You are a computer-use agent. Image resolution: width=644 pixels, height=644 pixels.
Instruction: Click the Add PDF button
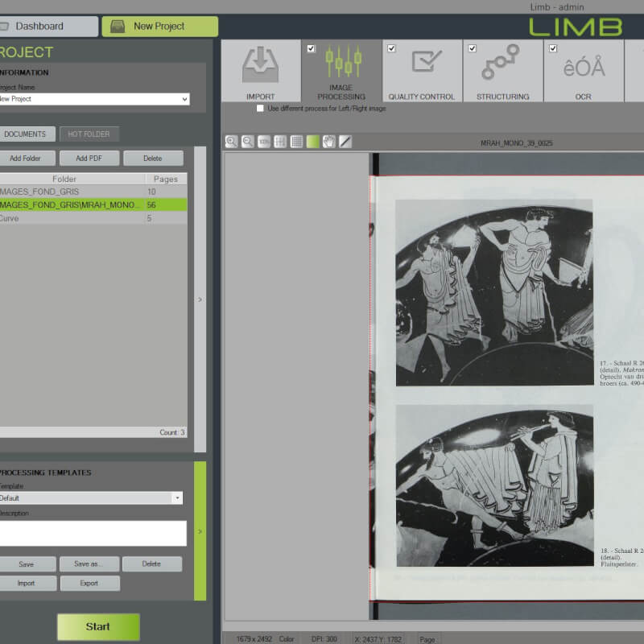tap(89, 159)
